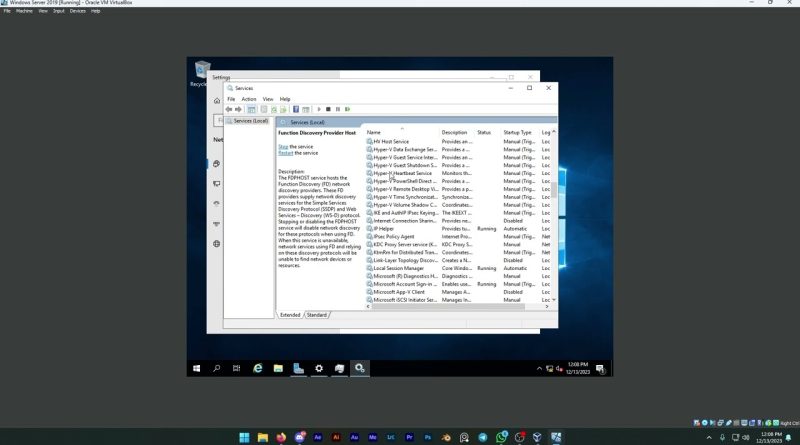Image resolution: width=800 pixels, height=445 pixels.
Task: Open host Windows 11 Start button
Action: point(244,437)
